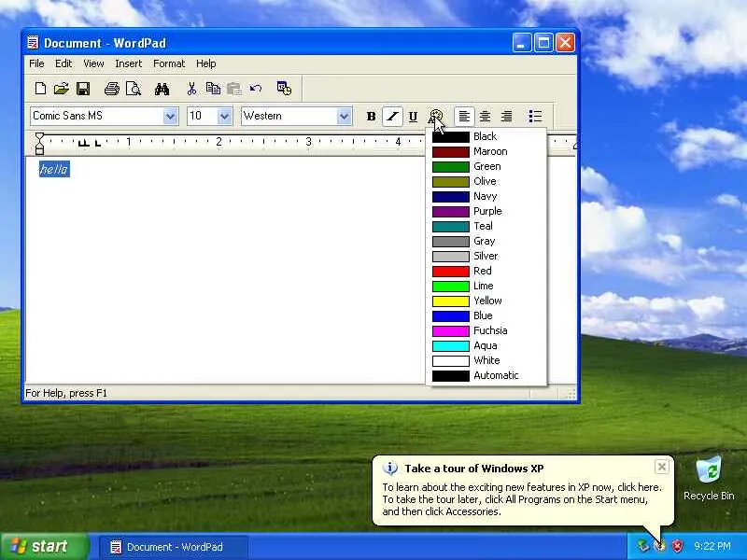The height and width of the screenshot is (560, 747).
Task: Toggle Underline formatting
Action: (413, 116)
